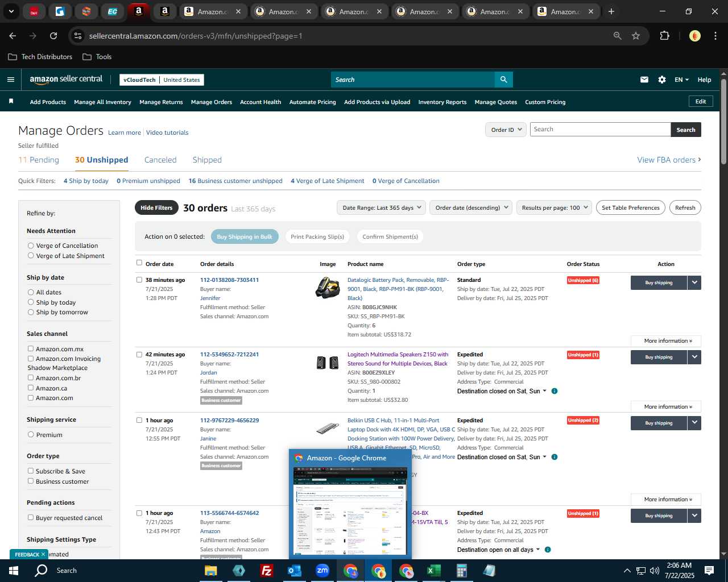Open FileZilla from the taskbar
Screen dimensions: 728x582
click(x=266, y=571)
